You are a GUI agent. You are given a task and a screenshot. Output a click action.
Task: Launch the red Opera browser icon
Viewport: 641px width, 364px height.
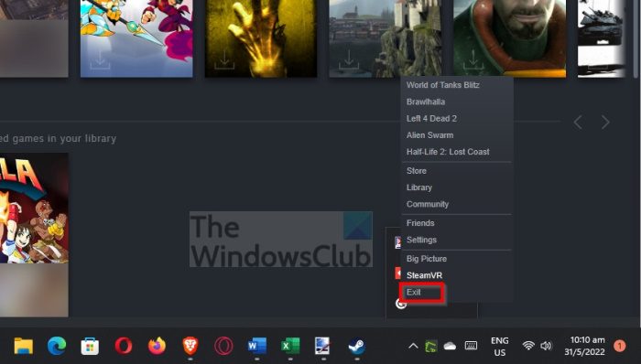[124, 347]
